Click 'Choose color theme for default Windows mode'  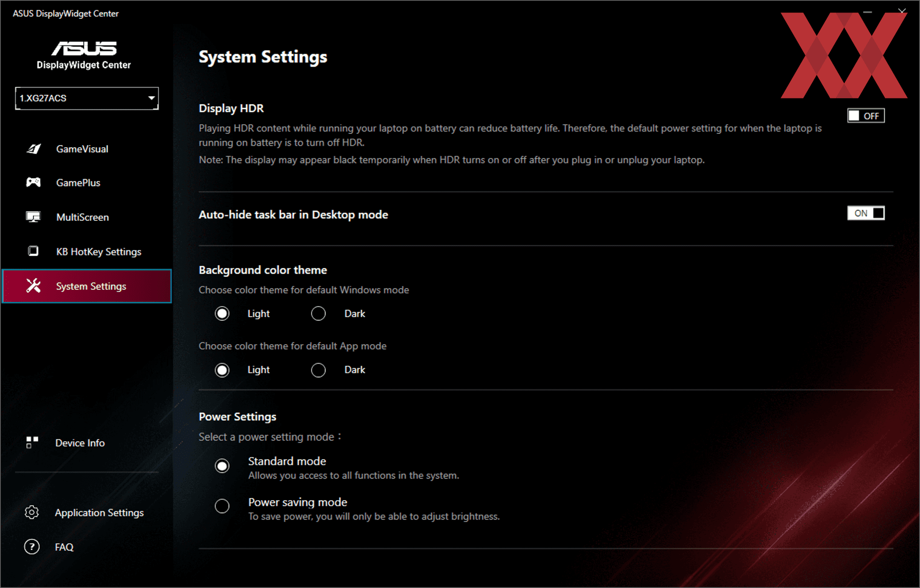tap(304, 290)
